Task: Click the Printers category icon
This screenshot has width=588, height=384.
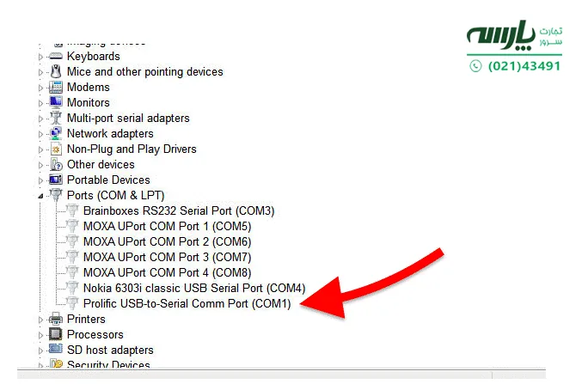Action: [x=56, y=319]
